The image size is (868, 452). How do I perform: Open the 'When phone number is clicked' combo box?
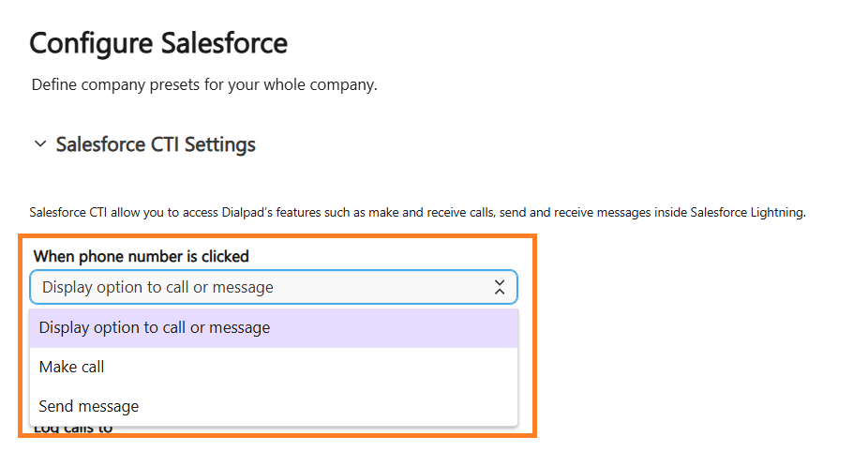pyautogui.click(x=274, y=287)
